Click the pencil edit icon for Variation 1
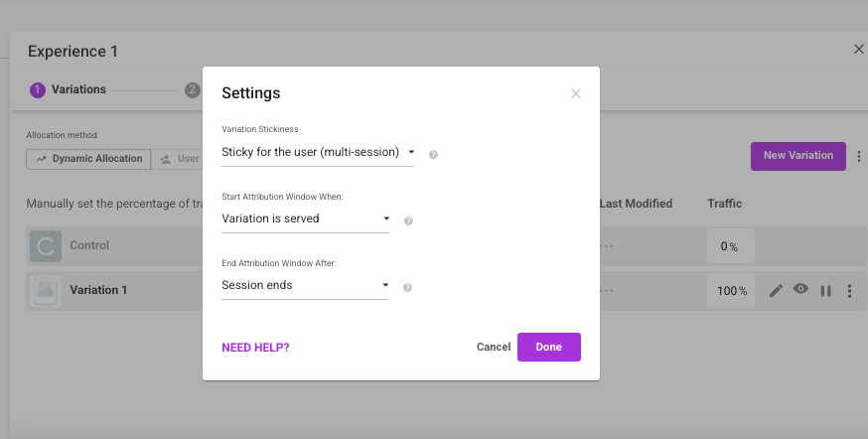This screenshot has width=868, height=439. (x=776, y=291)
